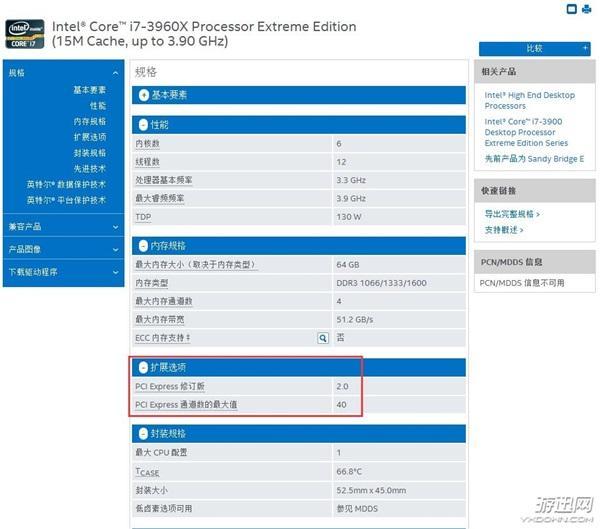Click 导出完整规格 link

[x=512, y=214]
